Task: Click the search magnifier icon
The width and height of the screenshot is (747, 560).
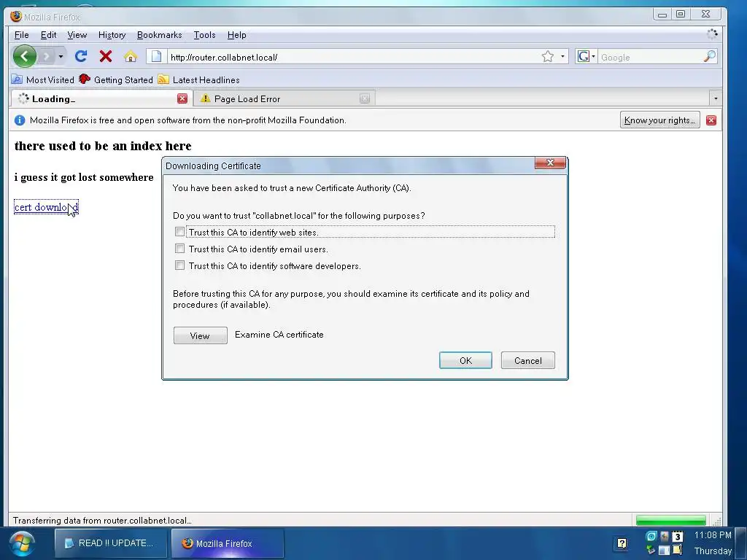Action: pos(709,57)
